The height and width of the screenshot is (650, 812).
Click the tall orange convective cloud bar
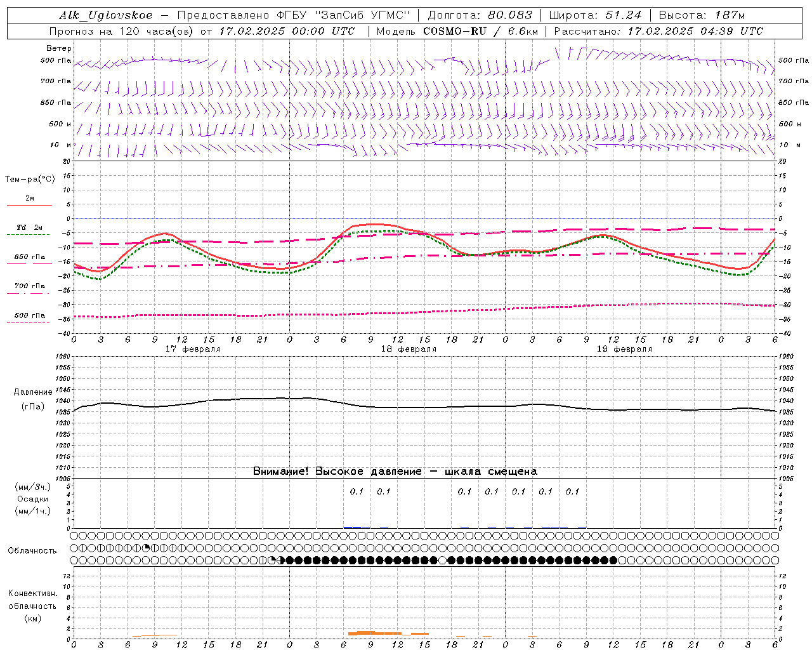point(365,633)
